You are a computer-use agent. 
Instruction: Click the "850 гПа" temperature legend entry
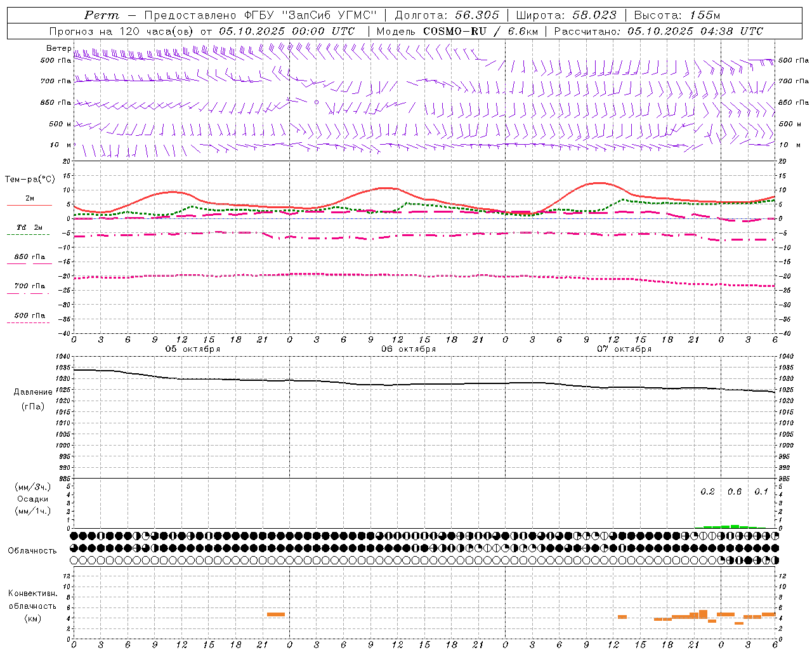point(30,257)
